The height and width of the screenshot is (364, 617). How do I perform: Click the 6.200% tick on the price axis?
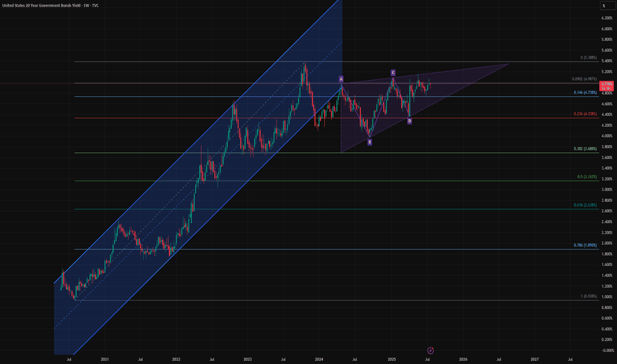tap(607, 18)
